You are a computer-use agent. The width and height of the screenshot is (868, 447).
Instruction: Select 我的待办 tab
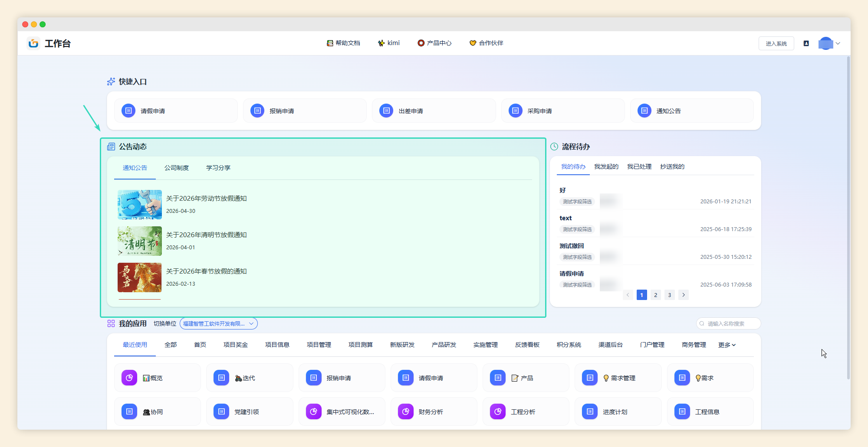point(573,166)
